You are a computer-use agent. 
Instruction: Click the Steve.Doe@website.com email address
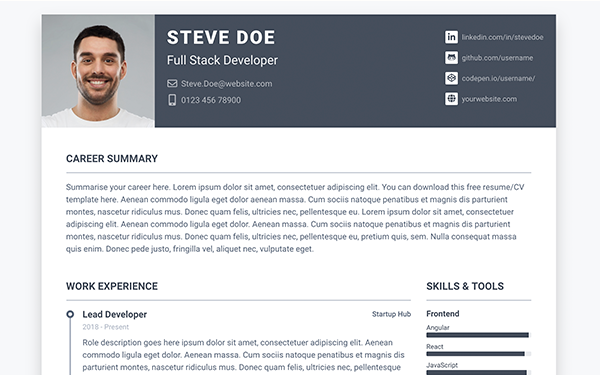coord(227,83)
